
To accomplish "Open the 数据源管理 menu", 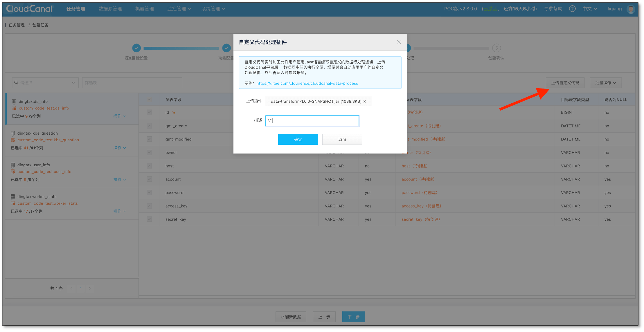I will click(110, 9).
